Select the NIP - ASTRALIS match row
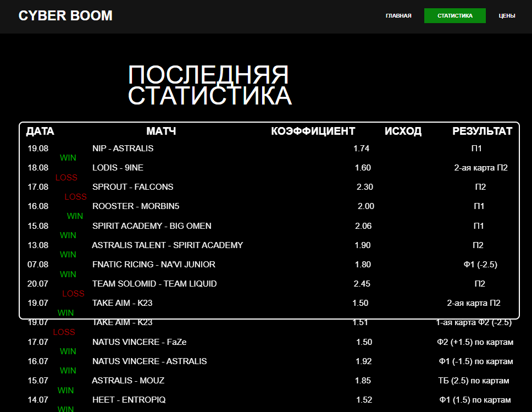The image size is (532, 412). coord(122,148)
